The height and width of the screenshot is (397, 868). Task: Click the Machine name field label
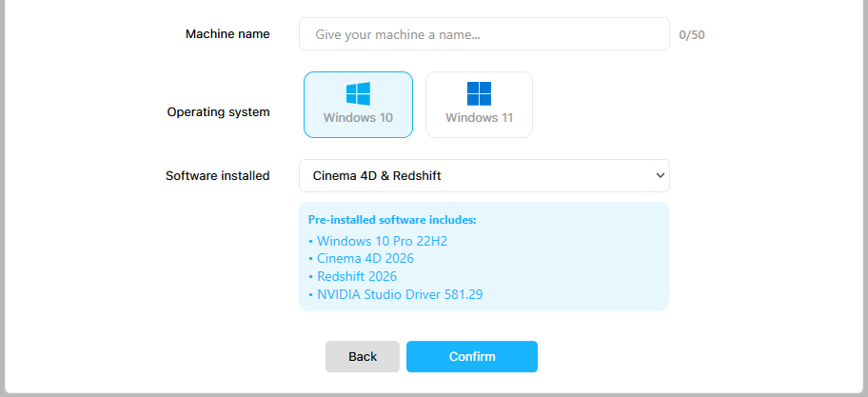227,34
